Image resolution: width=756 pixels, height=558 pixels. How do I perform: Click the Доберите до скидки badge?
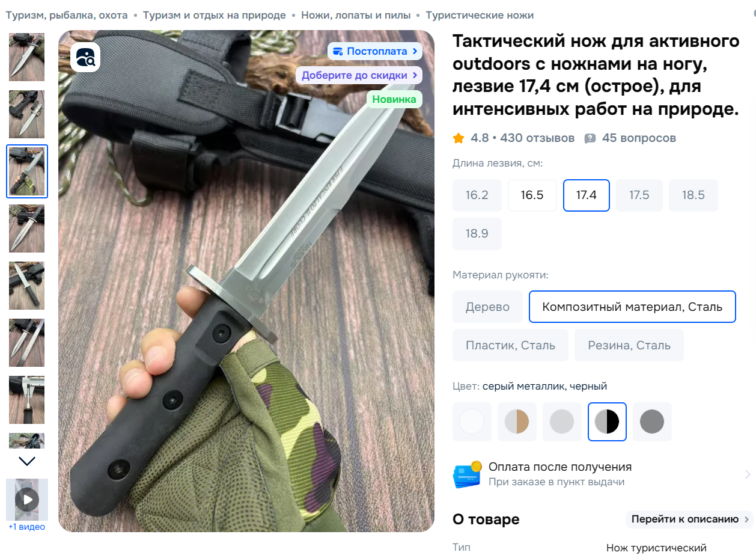[x=359, y=75]
